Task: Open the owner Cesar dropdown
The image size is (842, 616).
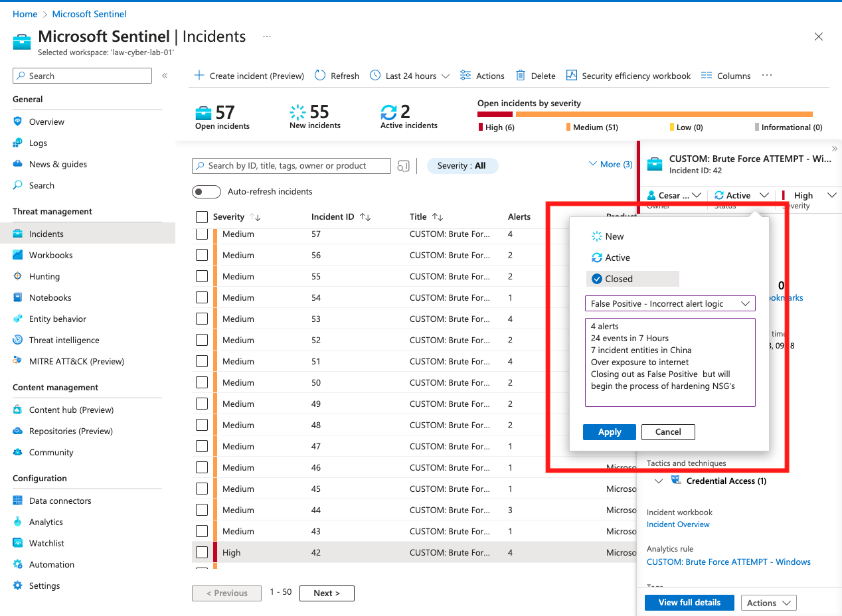Action: 674,195
